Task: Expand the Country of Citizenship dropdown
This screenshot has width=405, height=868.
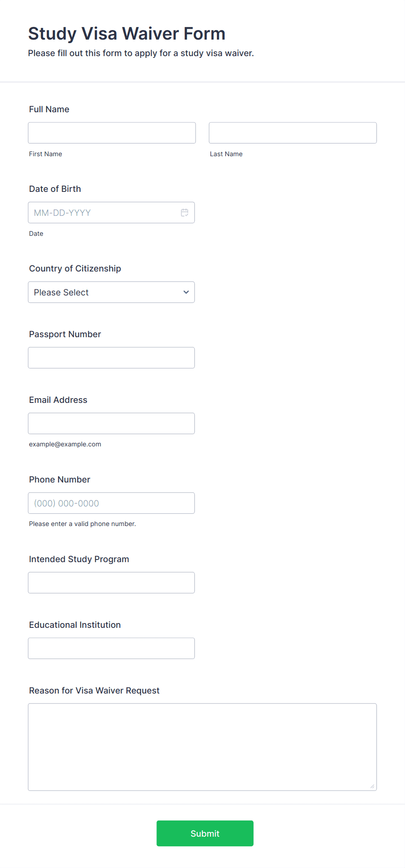Action: [x=111, y=292]
